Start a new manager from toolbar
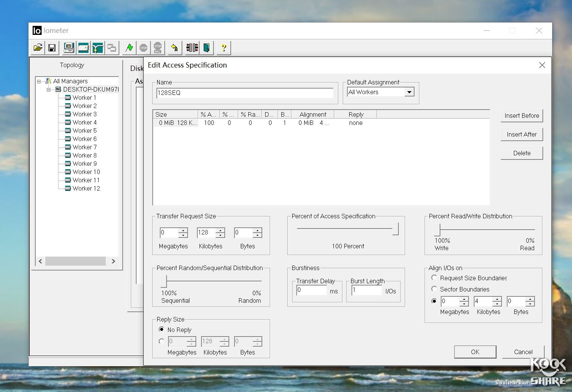The height and width of the screenshot is (392, 572). coord(69,48)
